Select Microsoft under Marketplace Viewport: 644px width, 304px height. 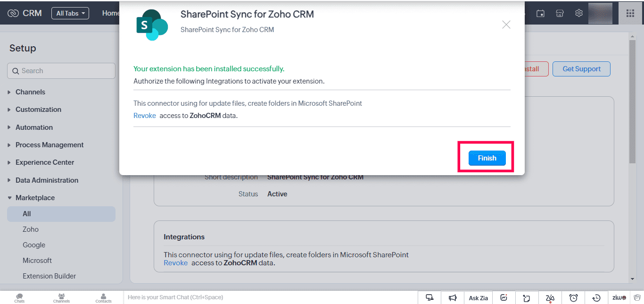point(37,261)
